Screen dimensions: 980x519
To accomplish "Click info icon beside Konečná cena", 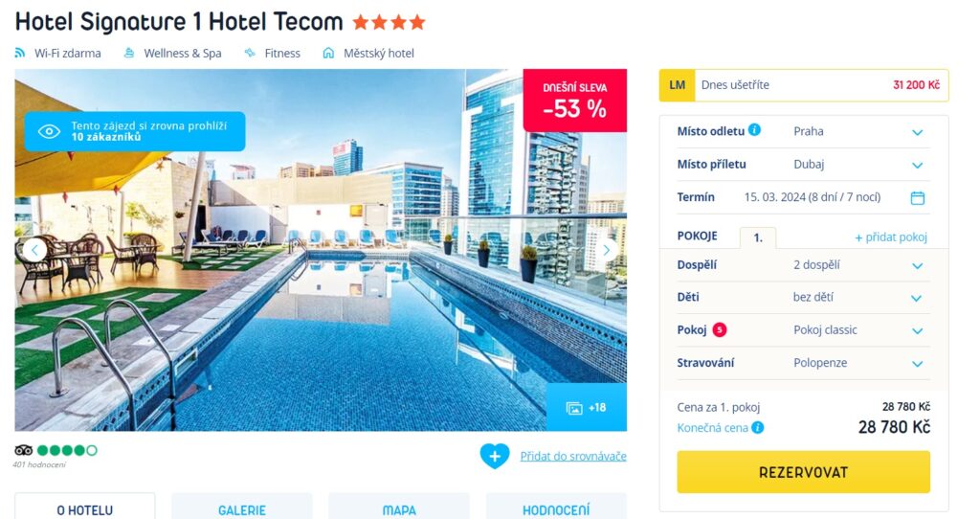I will (758, 428).
